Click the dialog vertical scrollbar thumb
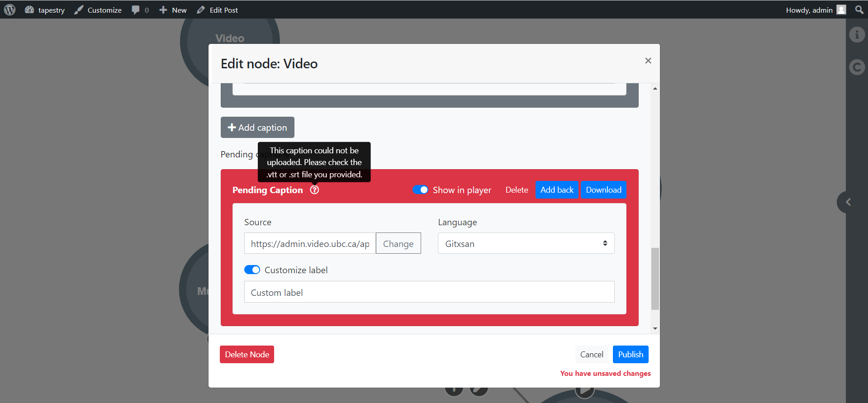 click(x=655, y=279)
